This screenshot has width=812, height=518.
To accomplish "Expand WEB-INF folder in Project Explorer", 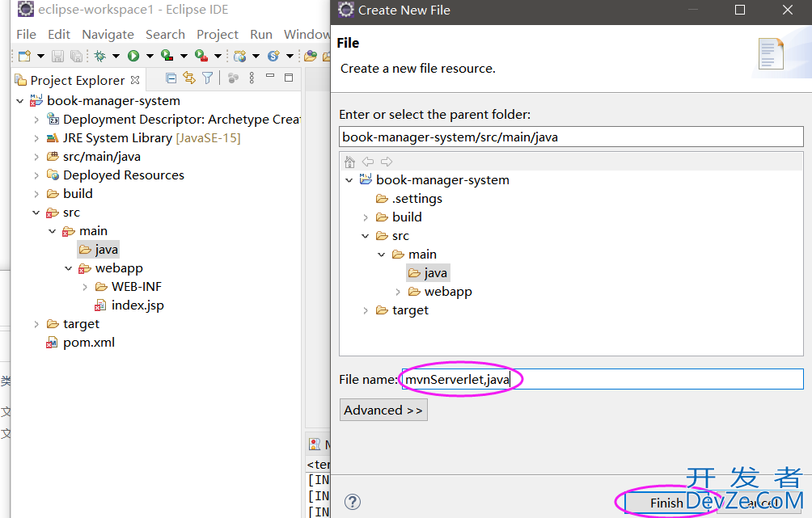I will [x=85, y=287].
